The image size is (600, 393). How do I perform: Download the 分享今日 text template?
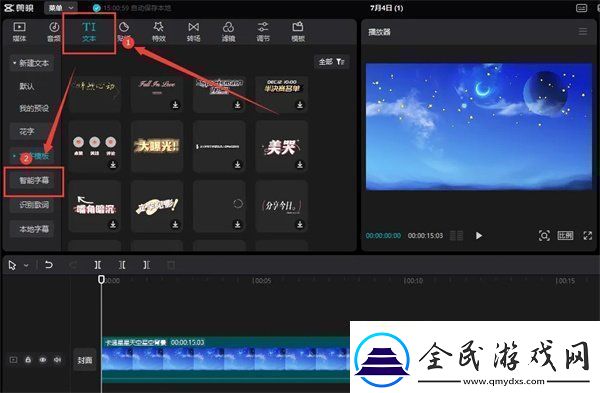(x=300, y=224)
